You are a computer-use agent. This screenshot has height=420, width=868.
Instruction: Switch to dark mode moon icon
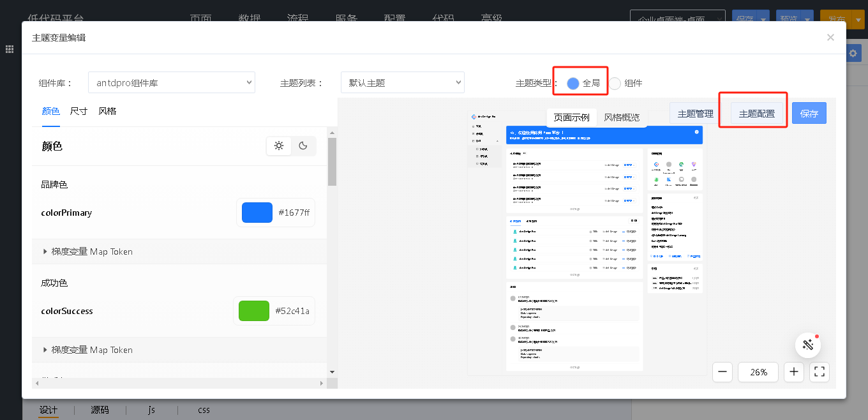[303, 146]
